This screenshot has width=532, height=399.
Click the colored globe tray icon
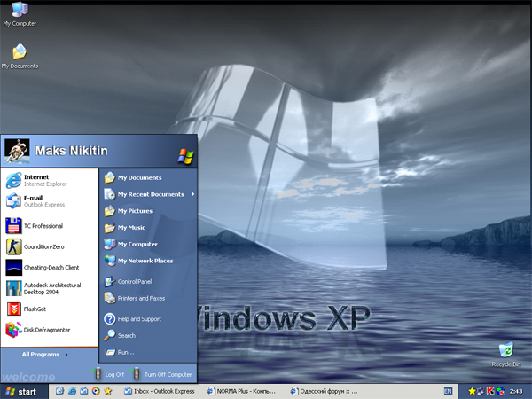point(500,391)
